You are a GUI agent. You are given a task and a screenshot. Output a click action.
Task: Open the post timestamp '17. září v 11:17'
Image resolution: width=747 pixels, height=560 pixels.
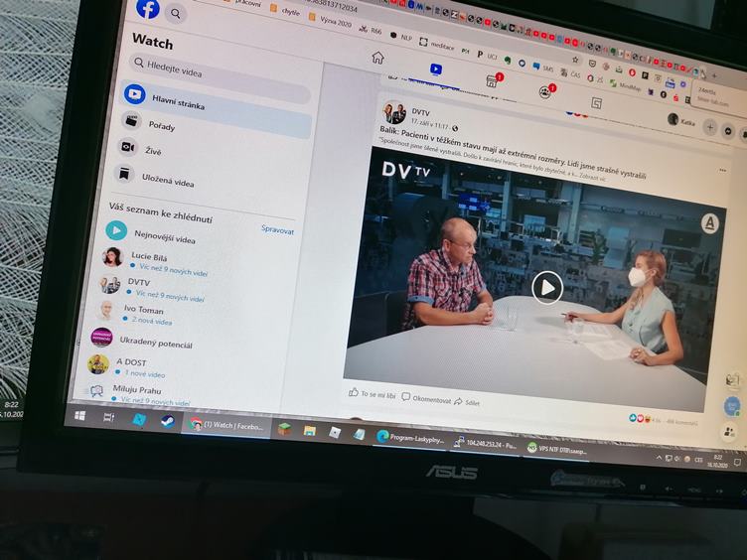coord(430,124)
